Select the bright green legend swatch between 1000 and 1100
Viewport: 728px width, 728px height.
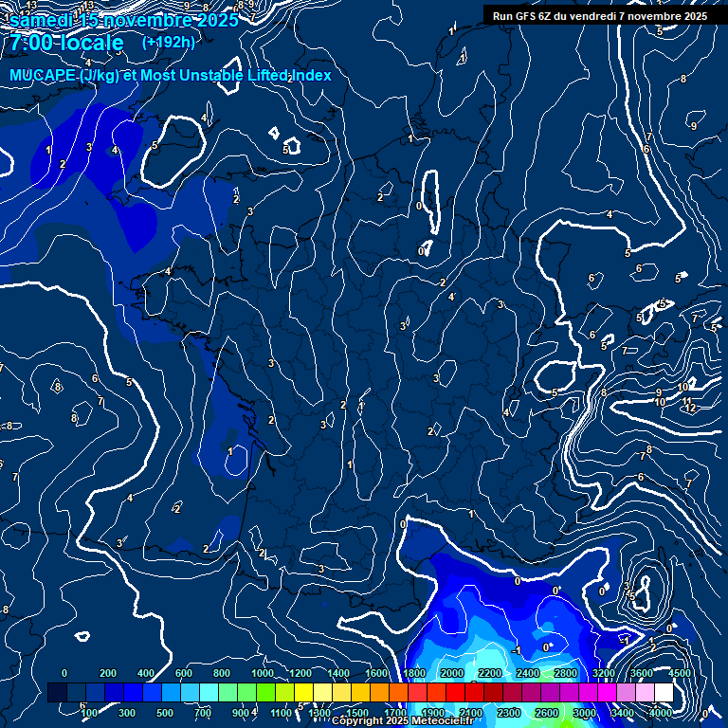pos(265,692)
